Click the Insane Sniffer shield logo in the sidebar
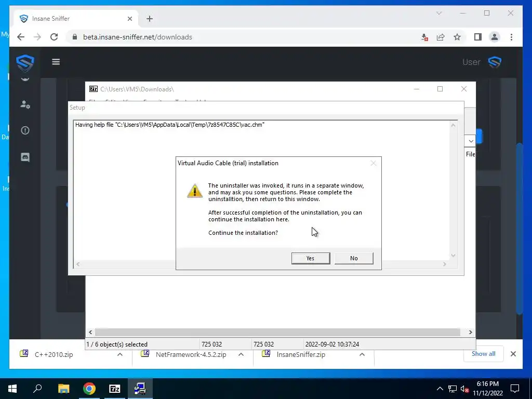 25,63
